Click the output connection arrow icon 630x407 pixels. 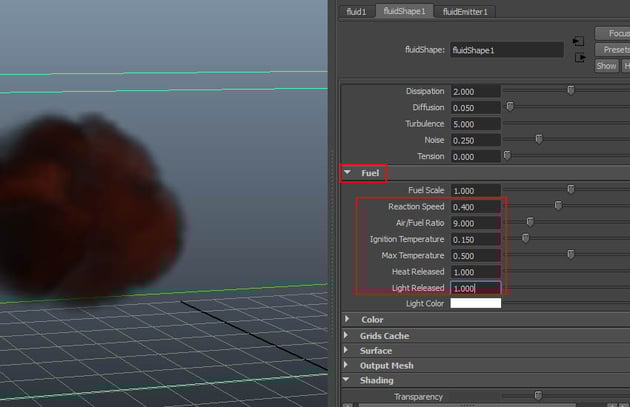[x=578, y=57]
